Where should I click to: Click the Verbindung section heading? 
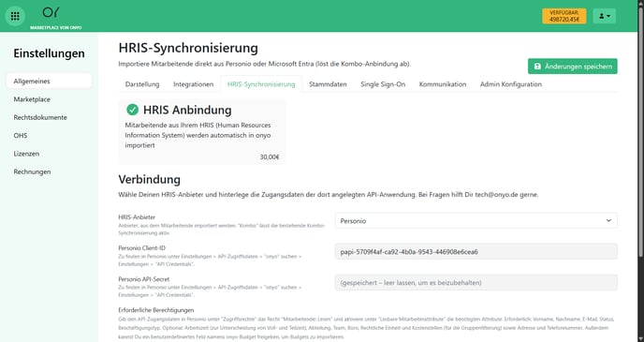(x=150, y=179)
